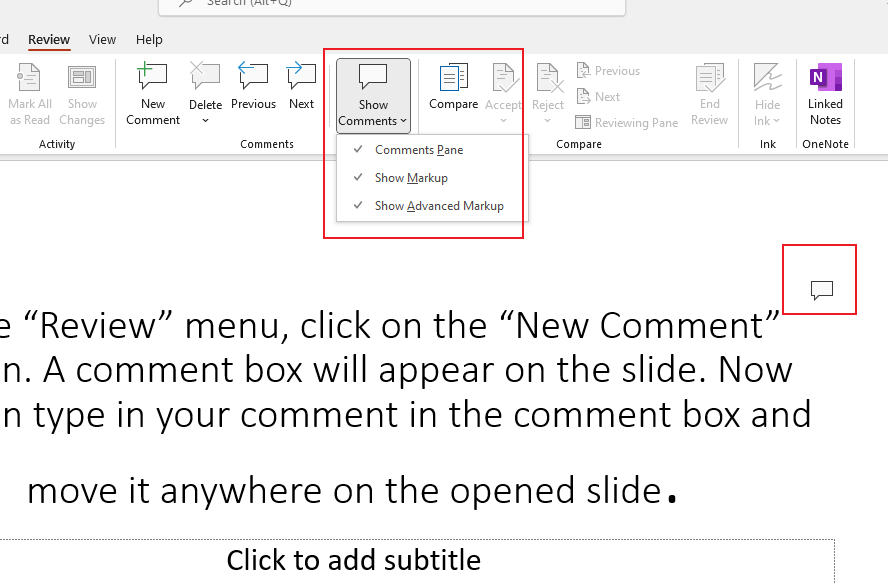888x584 pixels.
Task: Select the Delete comment tool
Action: pos(205,85)
